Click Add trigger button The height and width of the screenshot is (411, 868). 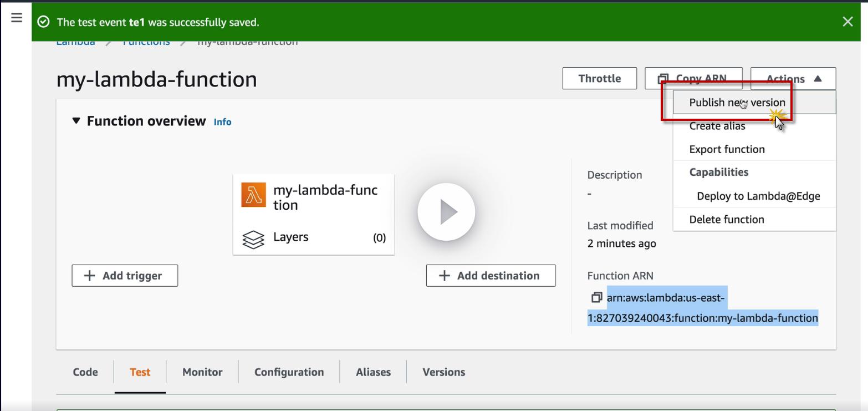click(x=125, y=276)
